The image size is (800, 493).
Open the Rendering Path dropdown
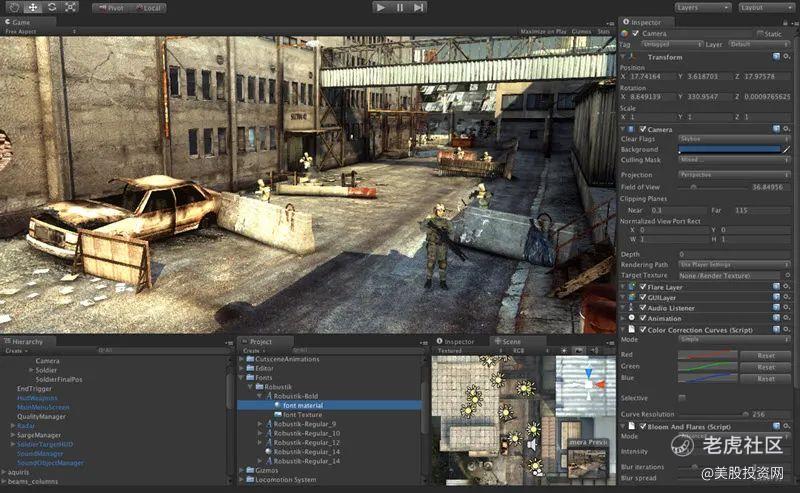(734, 264)
